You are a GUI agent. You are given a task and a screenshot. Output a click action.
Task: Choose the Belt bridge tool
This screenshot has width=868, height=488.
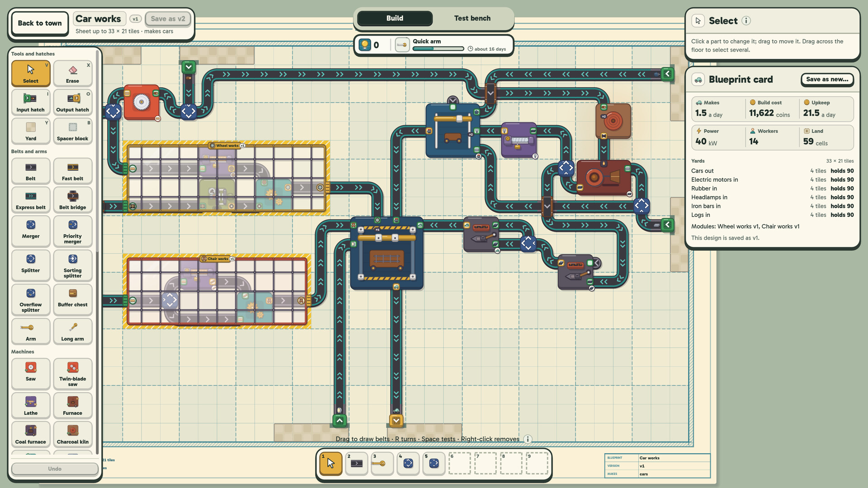pos(73,200)
